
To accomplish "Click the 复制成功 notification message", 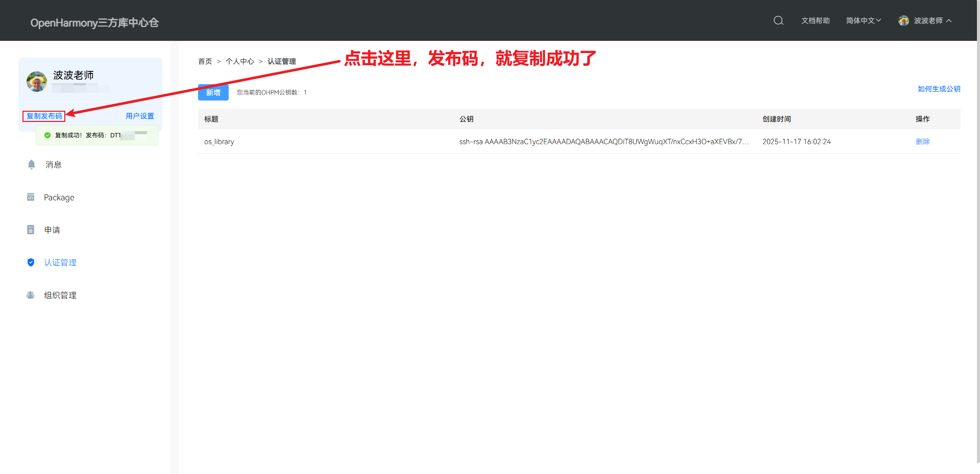I will (x=97, y=135).
